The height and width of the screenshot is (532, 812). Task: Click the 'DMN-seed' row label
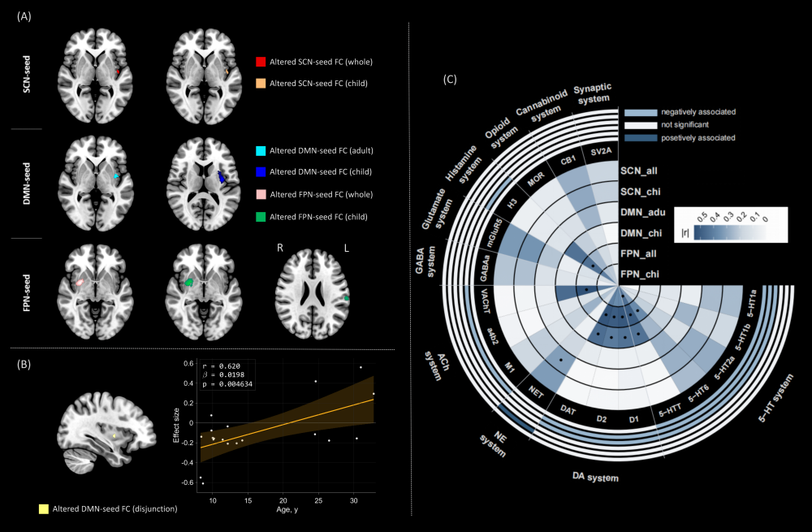(x=27, y=184)
